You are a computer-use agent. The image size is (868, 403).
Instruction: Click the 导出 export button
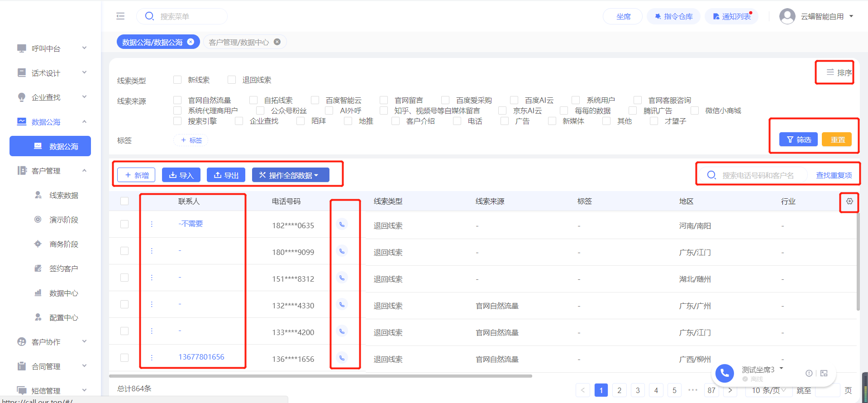226,175
